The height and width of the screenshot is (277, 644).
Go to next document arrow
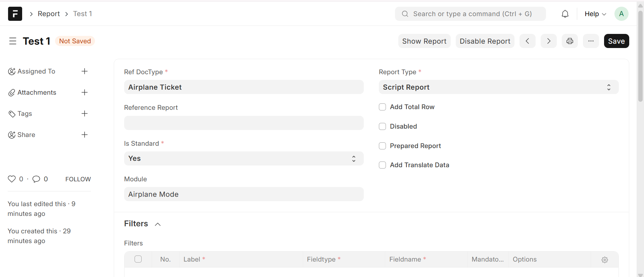pos(549,41)
